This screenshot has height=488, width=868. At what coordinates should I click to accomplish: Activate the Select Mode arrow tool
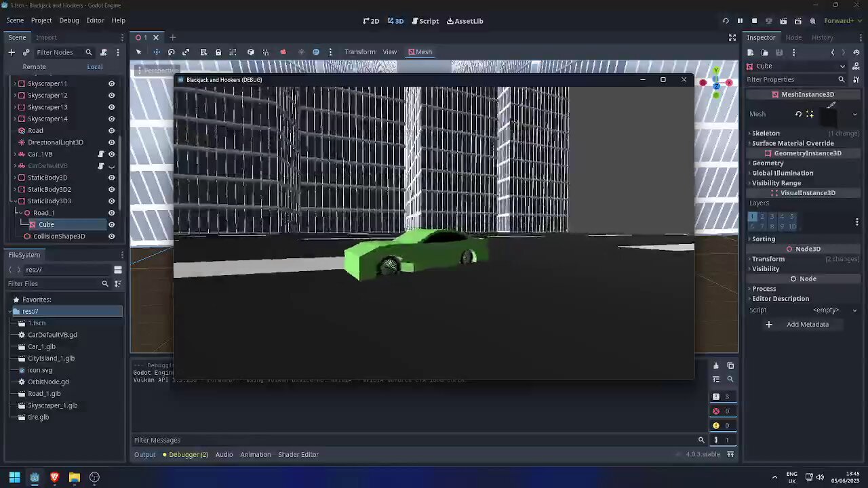pyautogui.click(x=139, y=52)
